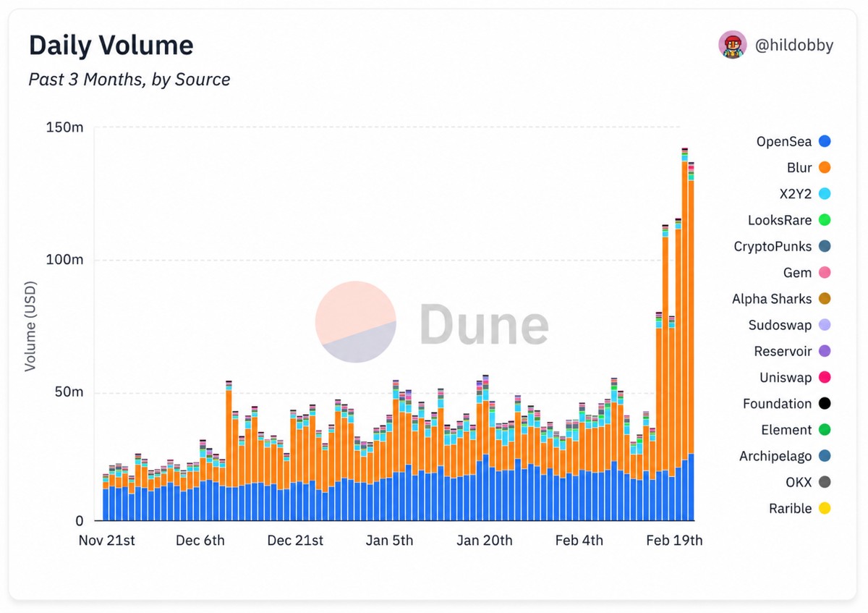Click the Daily Volume chart title
Viewport: 868px width, 613px height.
point(111,46)
